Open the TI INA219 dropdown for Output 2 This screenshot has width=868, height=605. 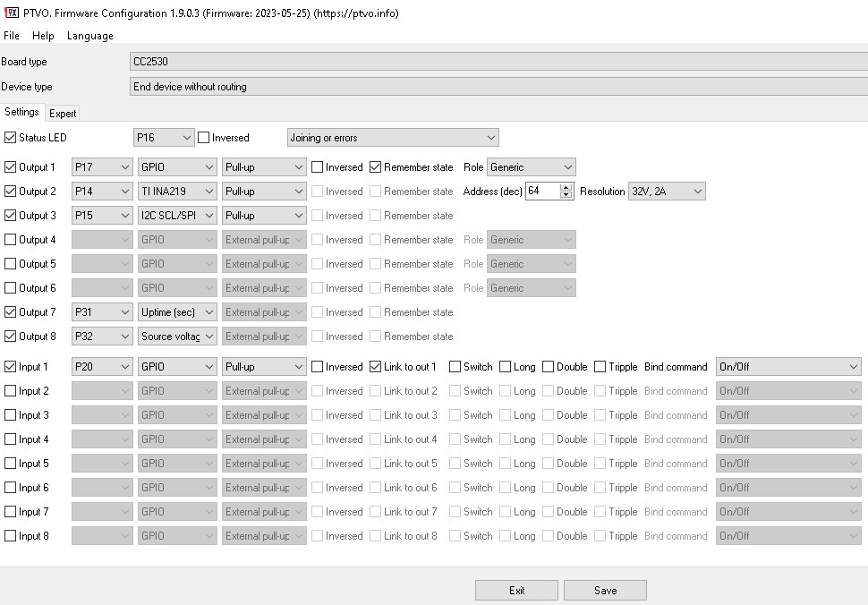(x=176, y=191)
